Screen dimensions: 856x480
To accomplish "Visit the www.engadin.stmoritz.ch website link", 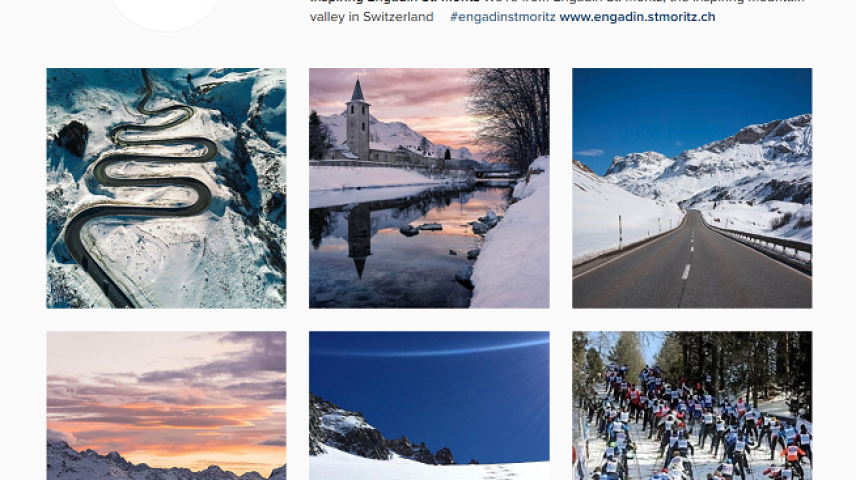I will pyautogui.click(x=637, y=17).
